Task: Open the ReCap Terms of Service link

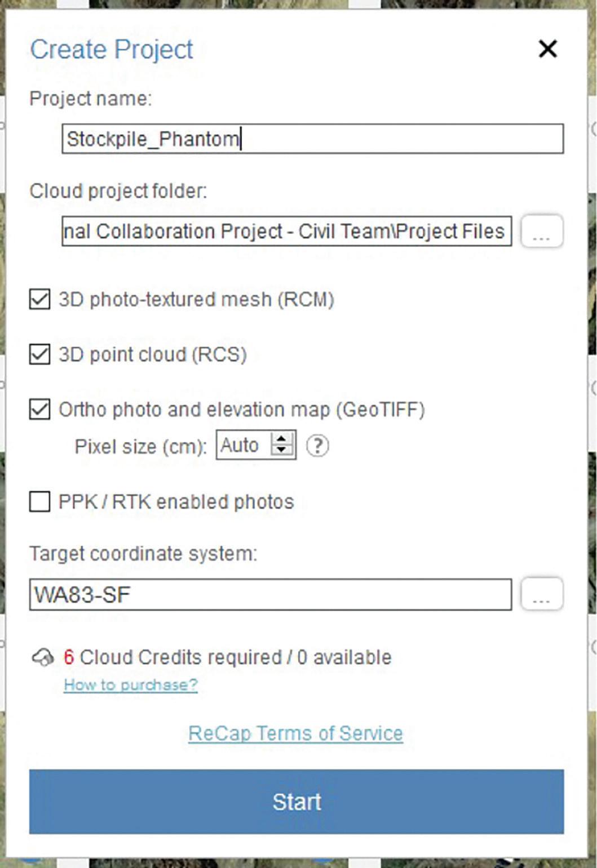Action: pyautogui.click(x=295, y=733)
